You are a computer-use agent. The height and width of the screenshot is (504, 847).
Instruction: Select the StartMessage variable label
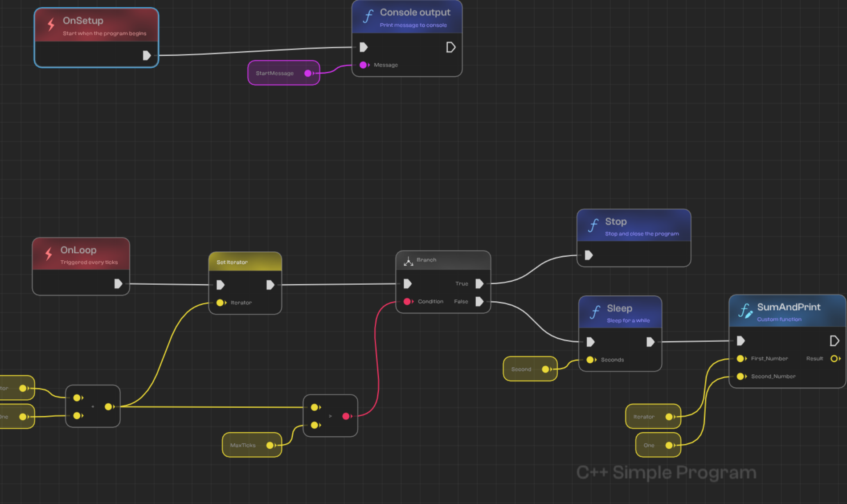pos(274,73)
